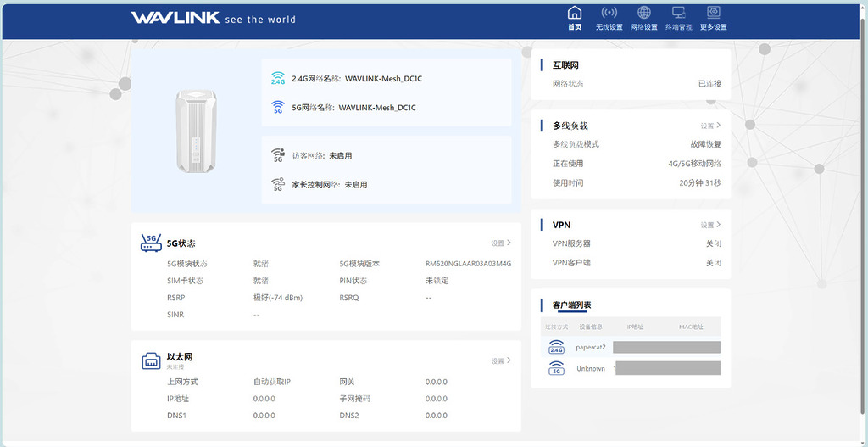This screenshot has width=868, height=447.
Task: Click the 5G状态 panel title
Action: (x=181, y=243)
